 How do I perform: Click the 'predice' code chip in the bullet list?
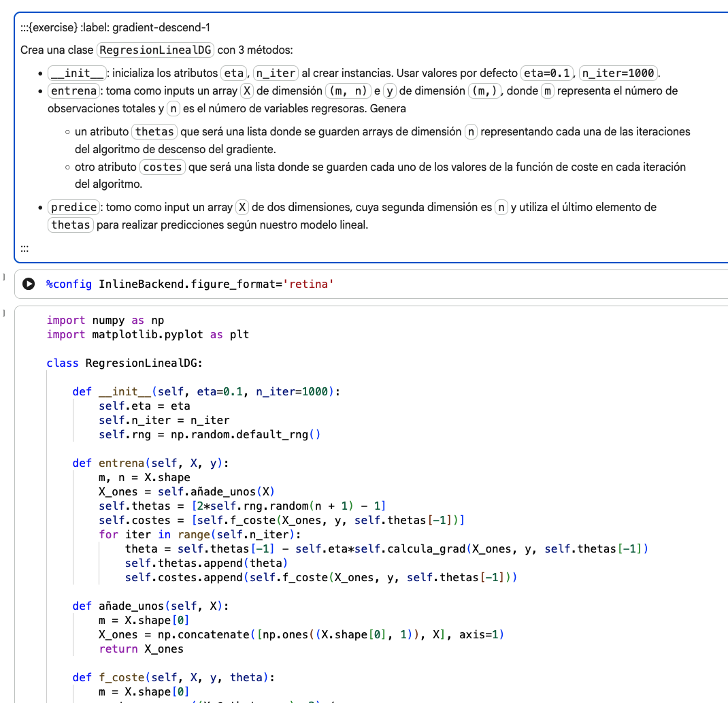pos(74,207)
